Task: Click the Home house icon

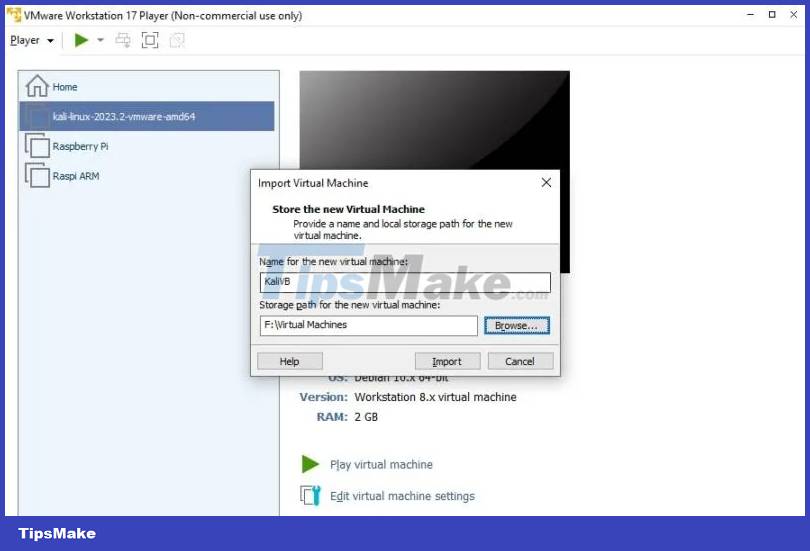Action: (x=37, y=86)
